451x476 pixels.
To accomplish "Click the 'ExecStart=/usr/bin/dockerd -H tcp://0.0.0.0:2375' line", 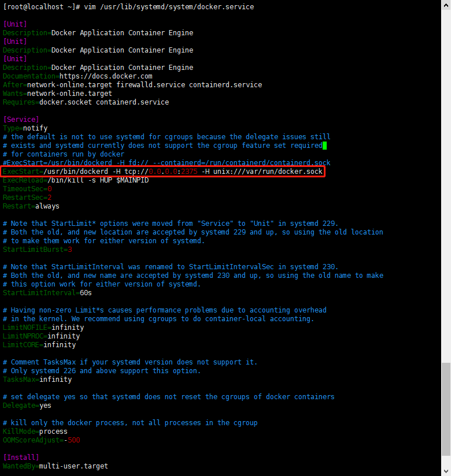I will (162, 172).
